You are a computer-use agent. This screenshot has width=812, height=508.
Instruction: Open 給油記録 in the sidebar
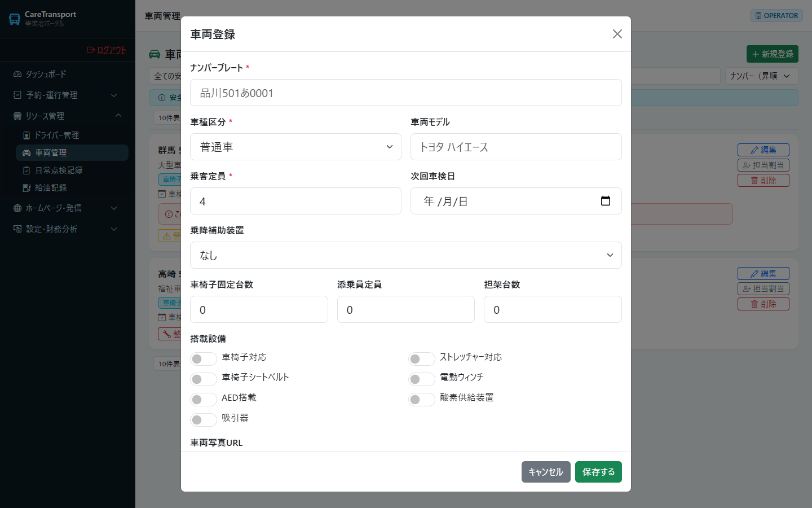point(72,188)
